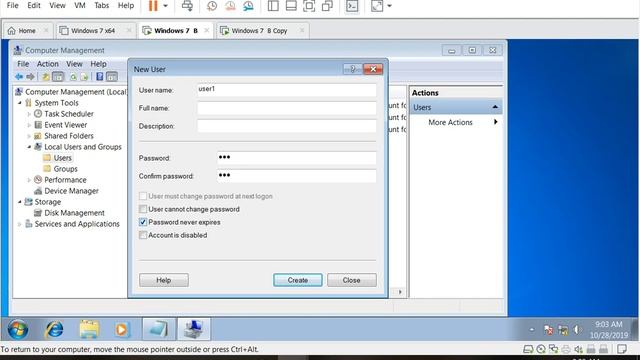Open Computer Management's Help menu
The image size is (640, 360).
98,64
